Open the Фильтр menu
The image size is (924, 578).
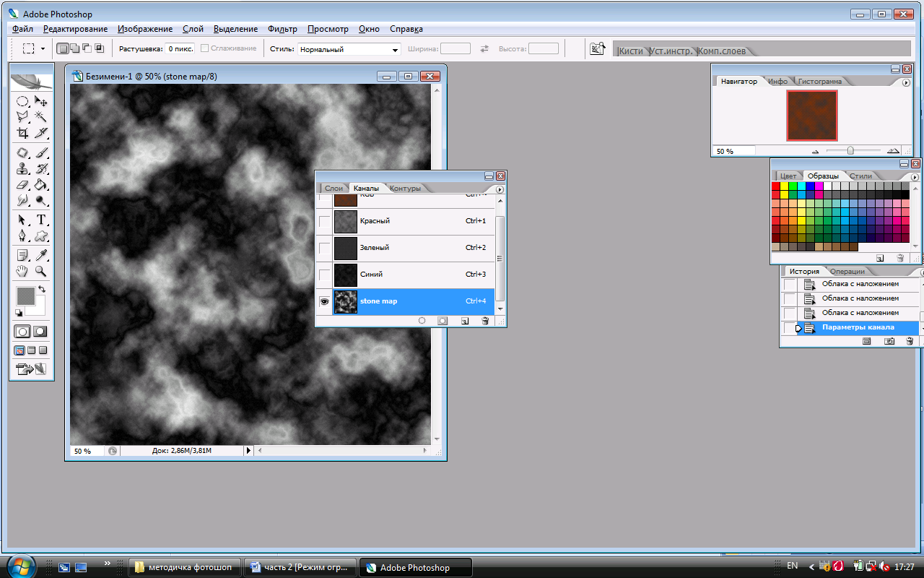click(282, 29)
